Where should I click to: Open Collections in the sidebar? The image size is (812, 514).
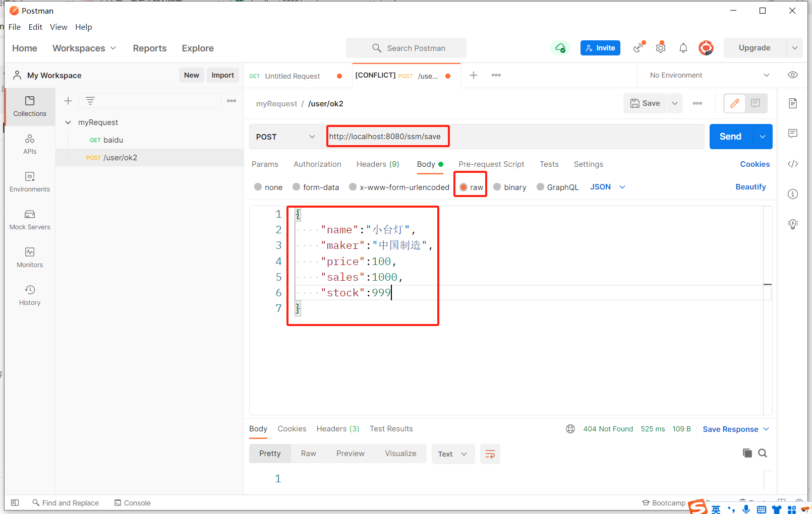coord(30,106)
